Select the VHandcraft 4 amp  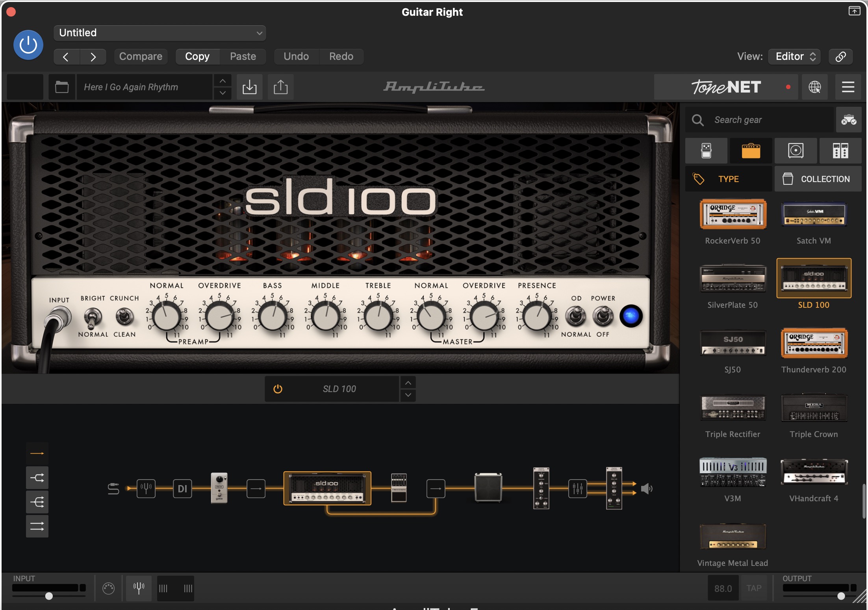click(x=814, y=472)
